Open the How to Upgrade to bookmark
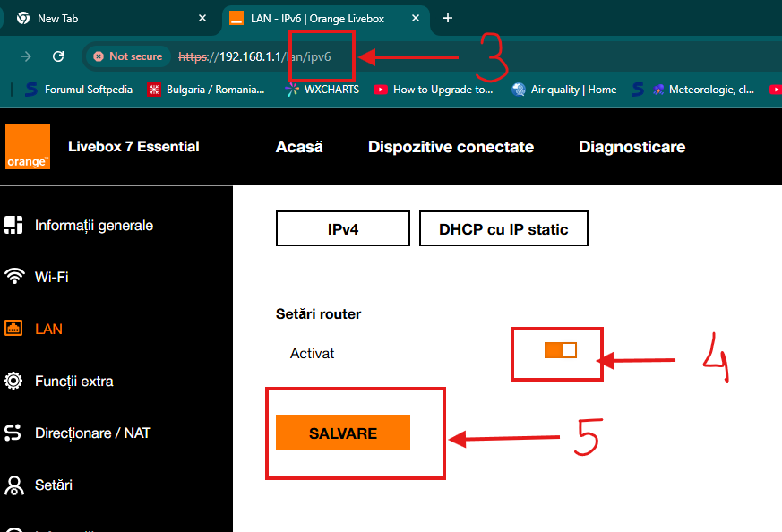Screen dimensions: 782x532 [x=434, y=90]
